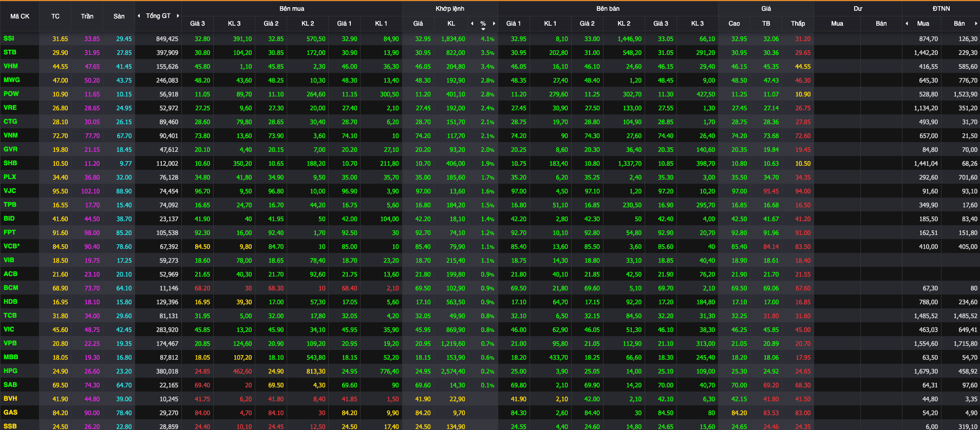
Task: Click the right arrow after ĐTNN Bán
Action: pos(976,24)
